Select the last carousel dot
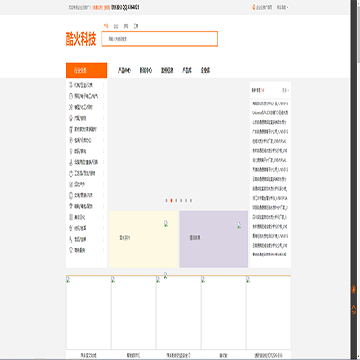 pyautogui.click(x=191, y=200)
